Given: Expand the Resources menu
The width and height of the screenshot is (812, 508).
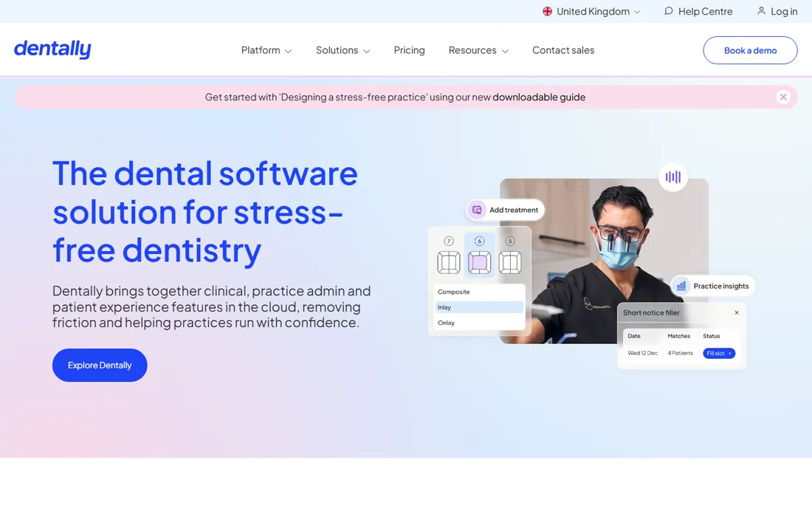Looking at the screenshot, I should pyautogui.click(x=478, y=50).
